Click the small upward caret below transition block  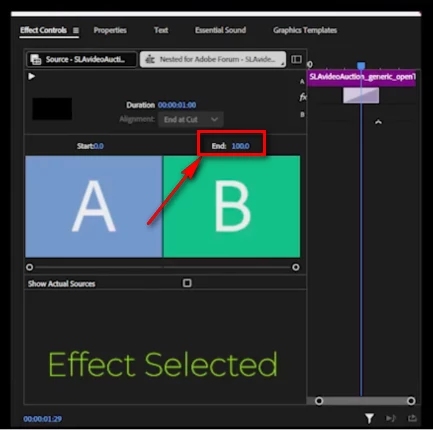click(x=378, y=122)
